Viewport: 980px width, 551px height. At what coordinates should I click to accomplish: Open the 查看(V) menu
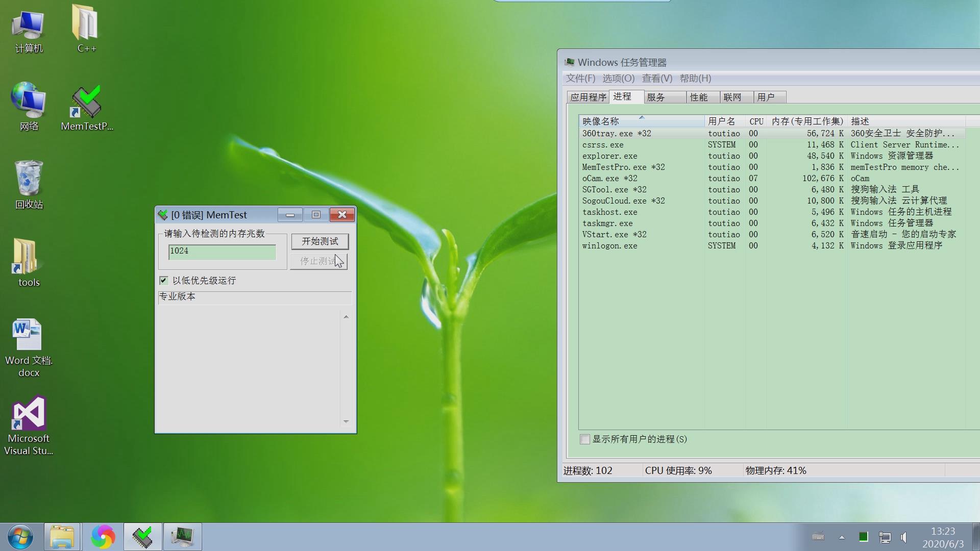pyautogui.click(x=656, y=79)
